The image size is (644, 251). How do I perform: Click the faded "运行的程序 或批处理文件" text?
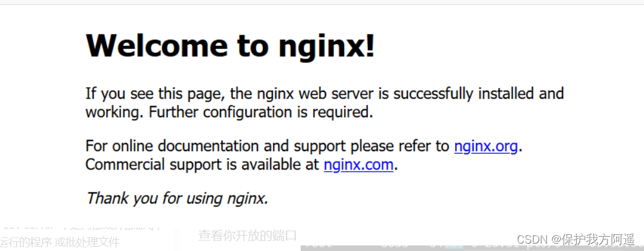click(60, 242)
